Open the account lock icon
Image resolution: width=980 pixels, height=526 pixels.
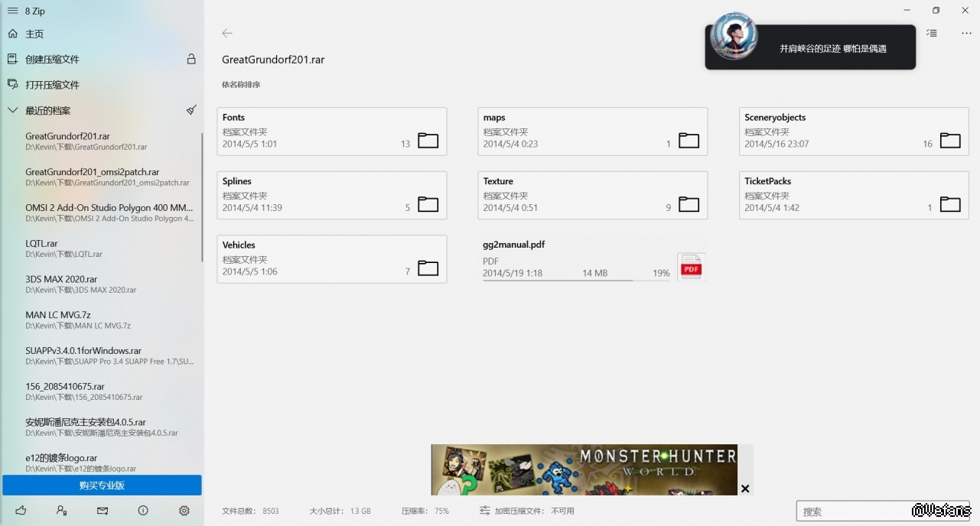(x=62, y=511)
